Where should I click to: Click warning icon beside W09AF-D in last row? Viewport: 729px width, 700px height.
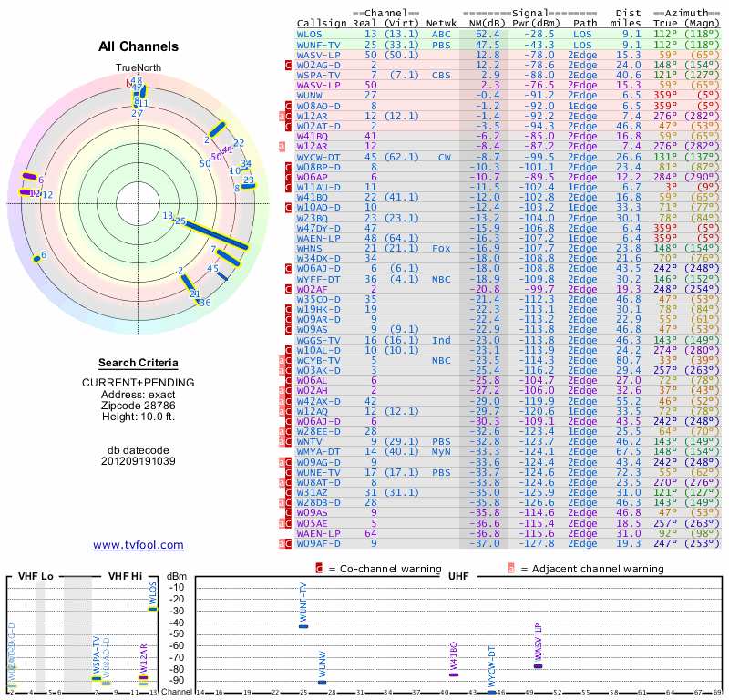(x=285, y=544)
